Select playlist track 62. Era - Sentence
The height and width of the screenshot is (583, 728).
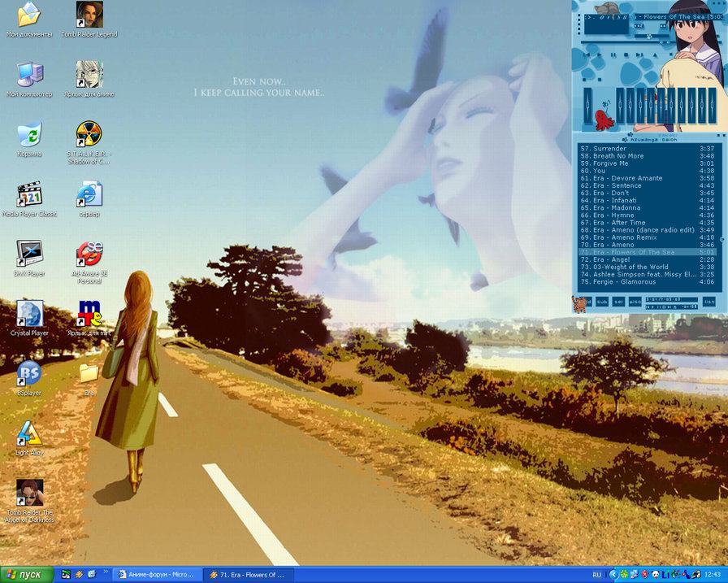click(x=648, y=186)
